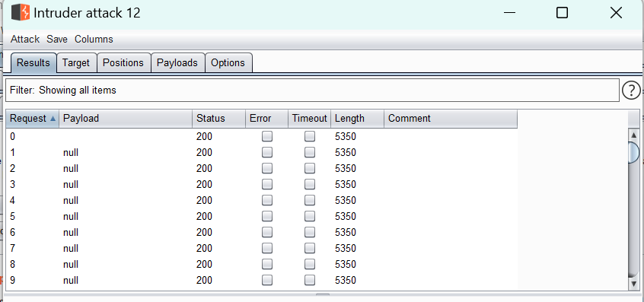Toggle Timeout checkbox for request 0
Viewport: 644px width, 302px height.
pos(310,136)
